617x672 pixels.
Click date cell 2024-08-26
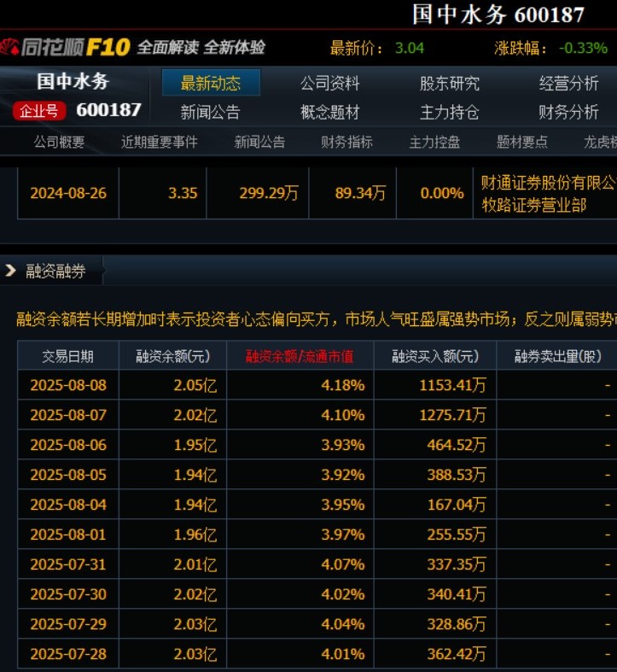(68, 193)
